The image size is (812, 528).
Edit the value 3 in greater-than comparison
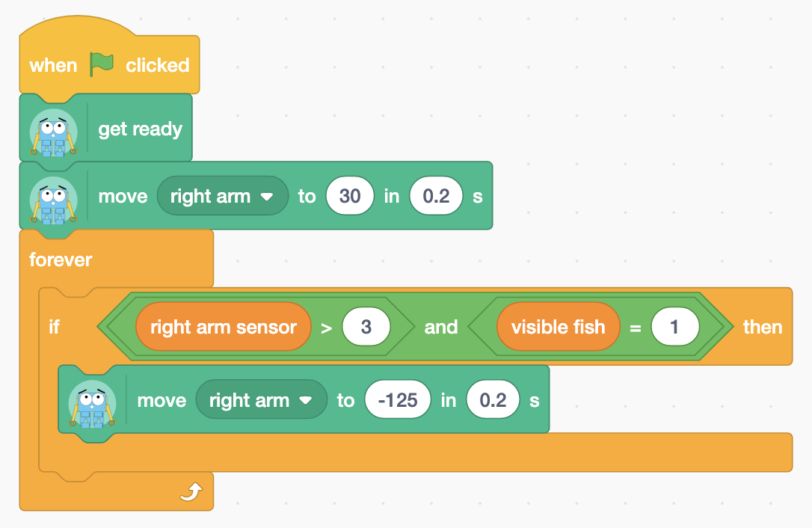point(366,327)
